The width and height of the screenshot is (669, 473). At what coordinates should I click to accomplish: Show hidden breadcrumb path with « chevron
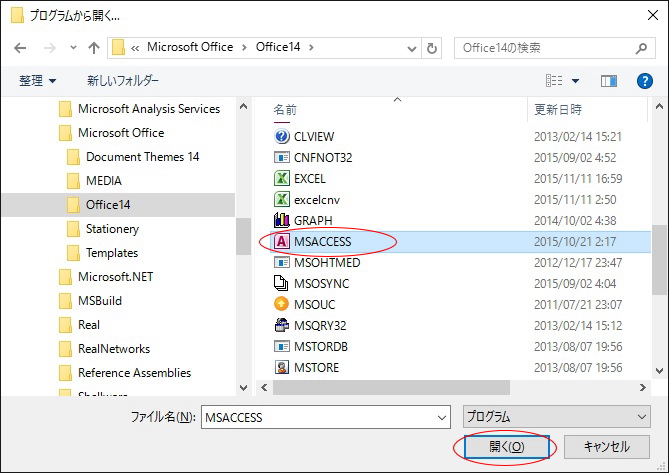coord(135,48)
